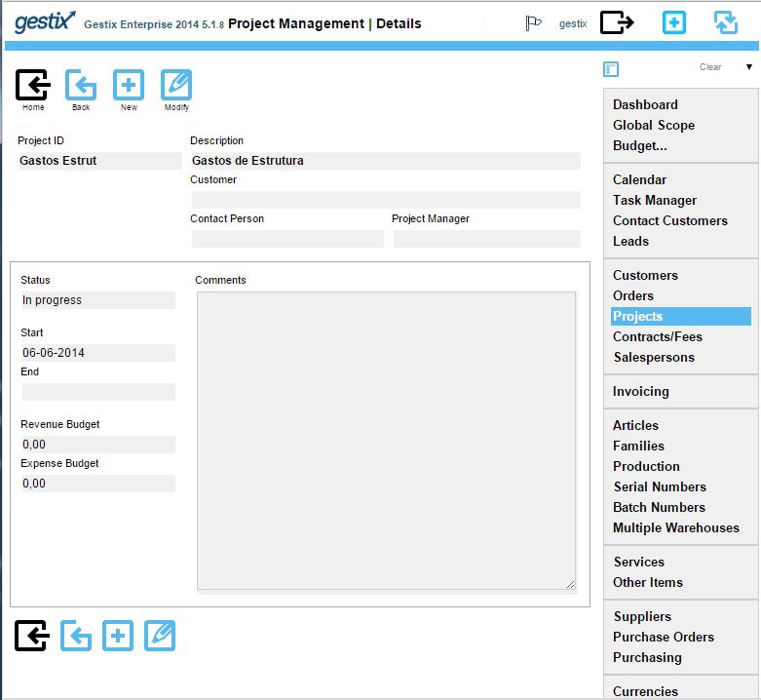Image resolution: width=761 pixels, height=700 pixels.
Task: Open Purchase Orders in the sidebar
Action: [x=663, y=637]
